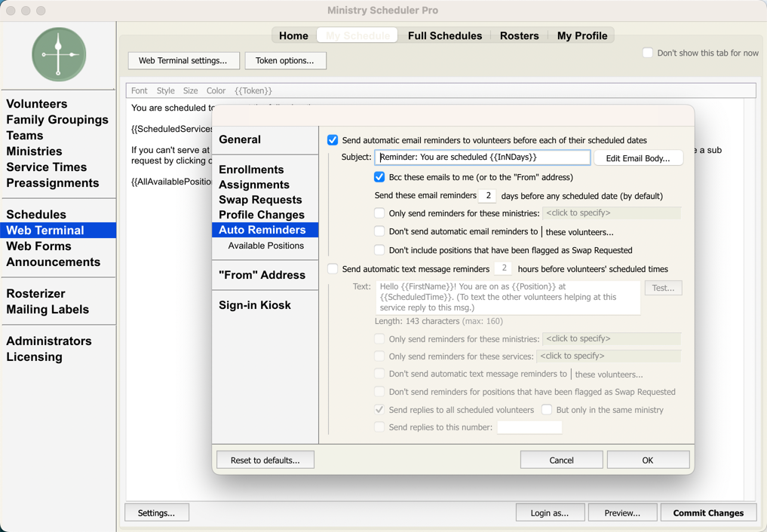Open Service Times in the sidebar

tap(47, 167)
